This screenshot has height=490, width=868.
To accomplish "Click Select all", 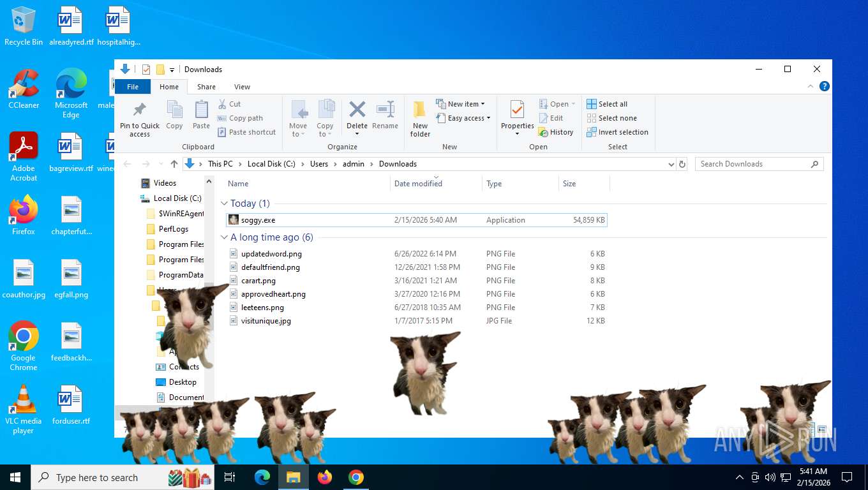I will tap(607, 104).
